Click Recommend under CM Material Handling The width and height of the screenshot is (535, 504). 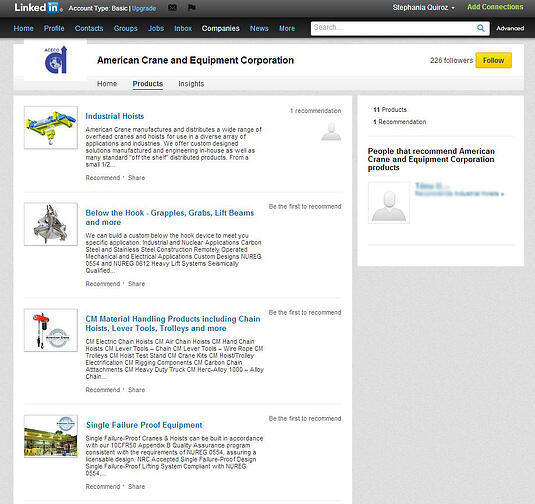point(103,390)
